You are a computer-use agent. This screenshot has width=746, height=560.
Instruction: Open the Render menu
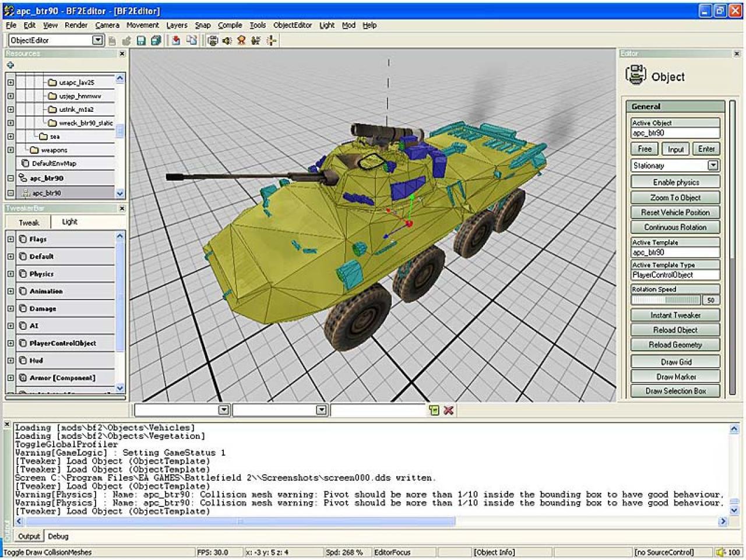tap(76, 25)
